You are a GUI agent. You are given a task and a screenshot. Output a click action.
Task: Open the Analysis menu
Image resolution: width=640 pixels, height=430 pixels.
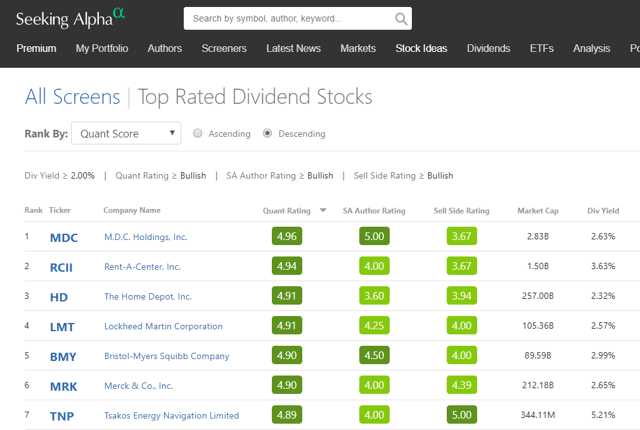[591, 48]
